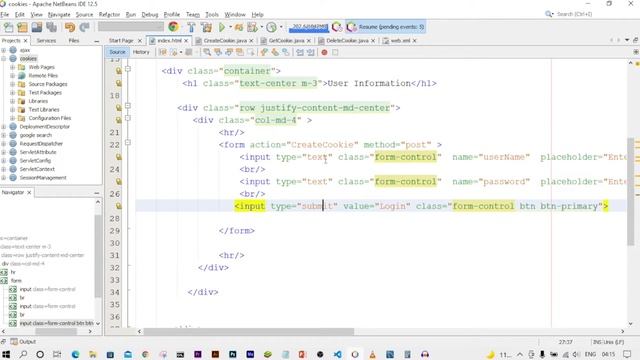Click the Chrome browser selector icon
Screen dimensions: 640x360
tap(173, 27)
